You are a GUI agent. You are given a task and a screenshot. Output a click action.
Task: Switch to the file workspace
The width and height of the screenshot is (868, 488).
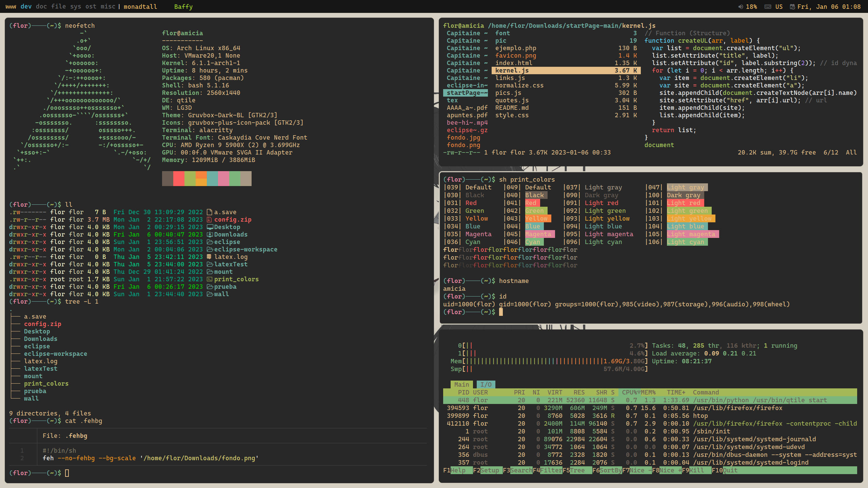coord(59,6)
